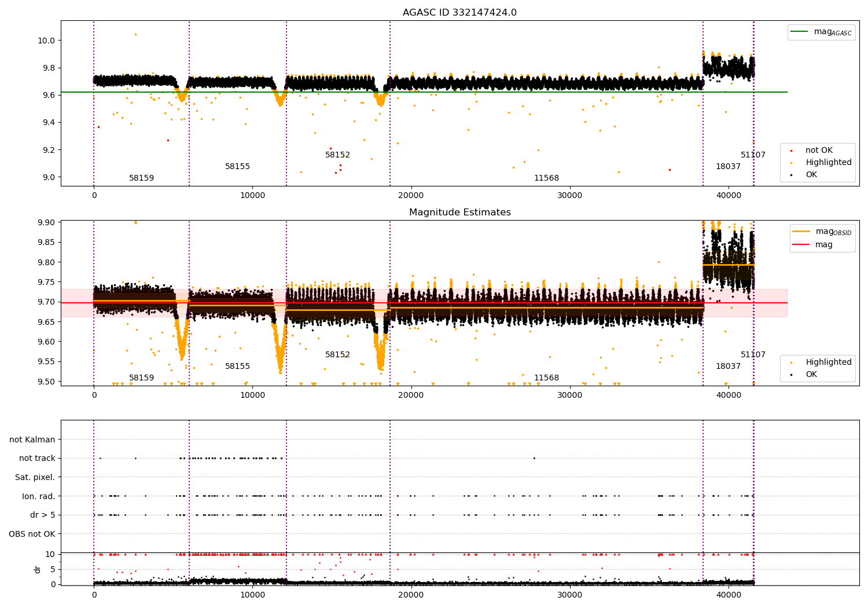Select "Highlighted" legend entry in Magnitude Estimates panel
The image size is (868, 608).
pyautogui.click(x=829, y=362)
